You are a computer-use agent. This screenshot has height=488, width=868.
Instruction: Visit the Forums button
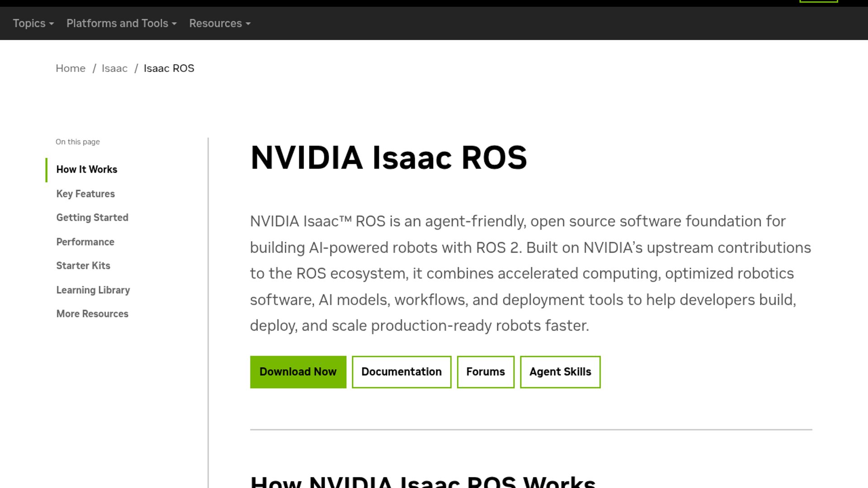point(486,372)
